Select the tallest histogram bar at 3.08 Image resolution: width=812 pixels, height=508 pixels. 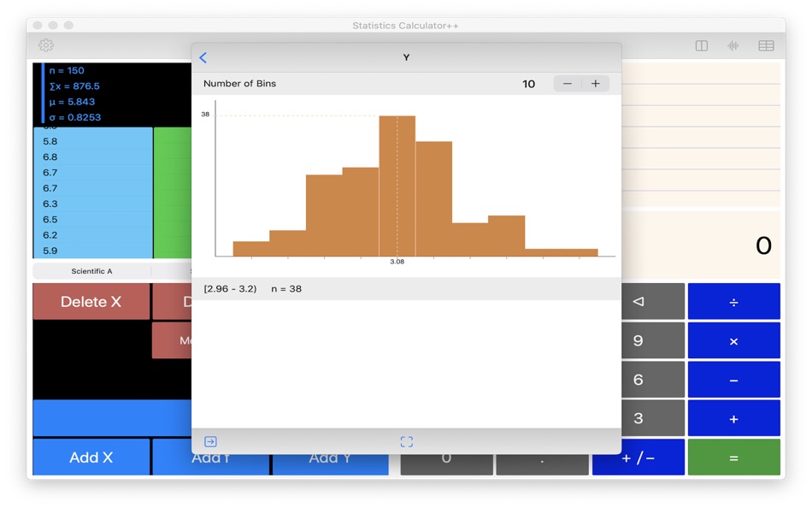point(397,186)
